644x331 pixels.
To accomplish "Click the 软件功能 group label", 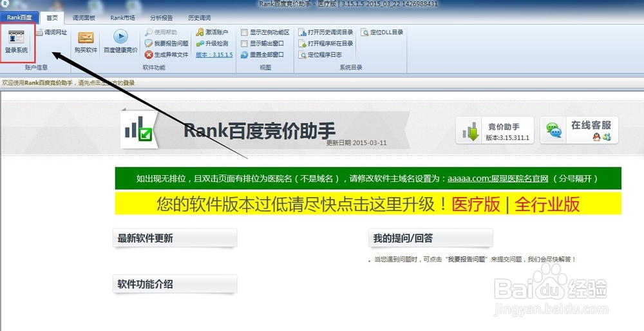I will (154, 68).
